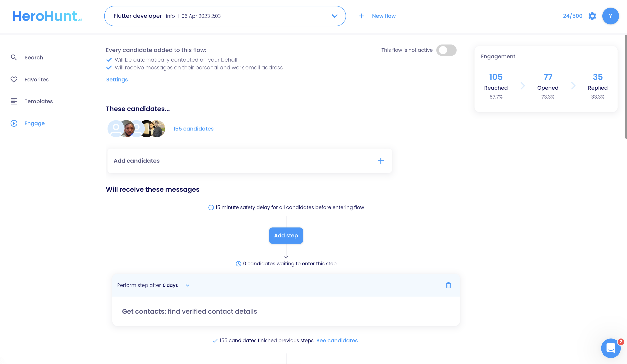The image size is (627, 364).
Task: Open the Perform step after days dropdown
Action: click(x=188, y=285)
